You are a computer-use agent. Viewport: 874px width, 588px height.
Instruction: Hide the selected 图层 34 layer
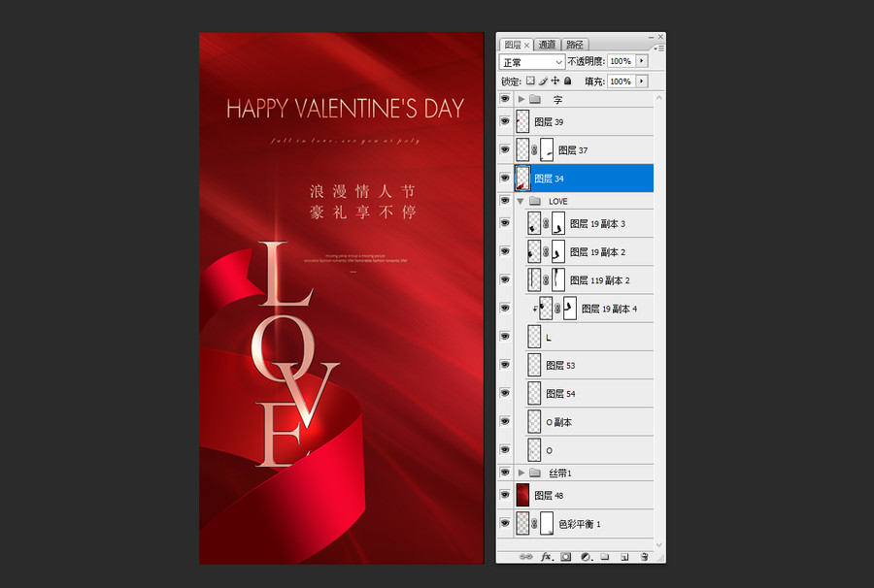coord(505,178)
